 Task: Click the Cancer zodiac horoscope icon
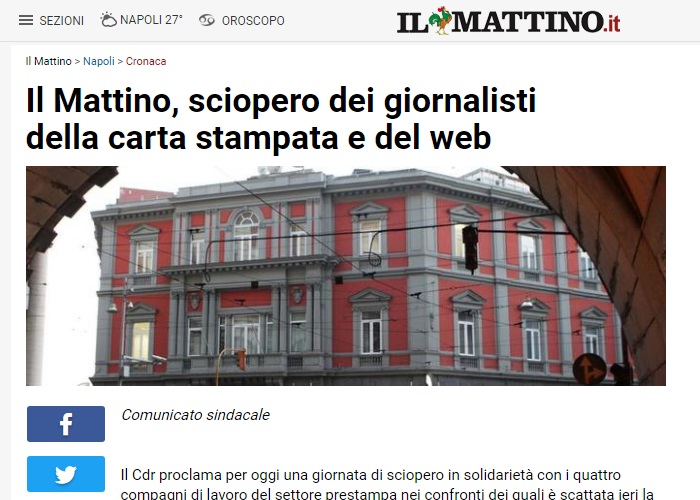[x=207, y=20]
